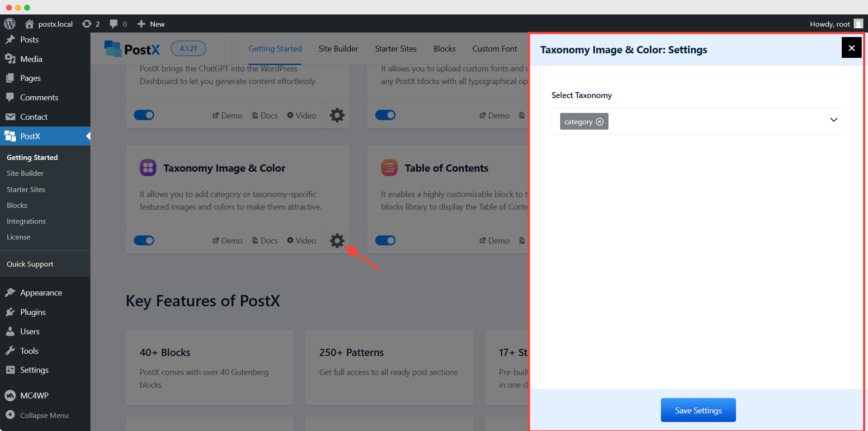Toggle the Custom Font addon switch
Viewport: 868px width, 431px height.
tap(386, 115)
